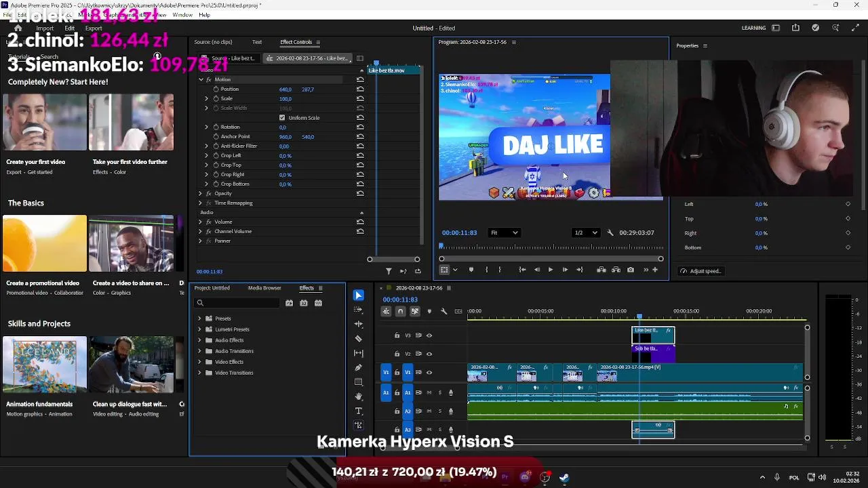868x488 pixels.
Task: Open Program monitor button editor plus icon
Action: tap(655, 270)
